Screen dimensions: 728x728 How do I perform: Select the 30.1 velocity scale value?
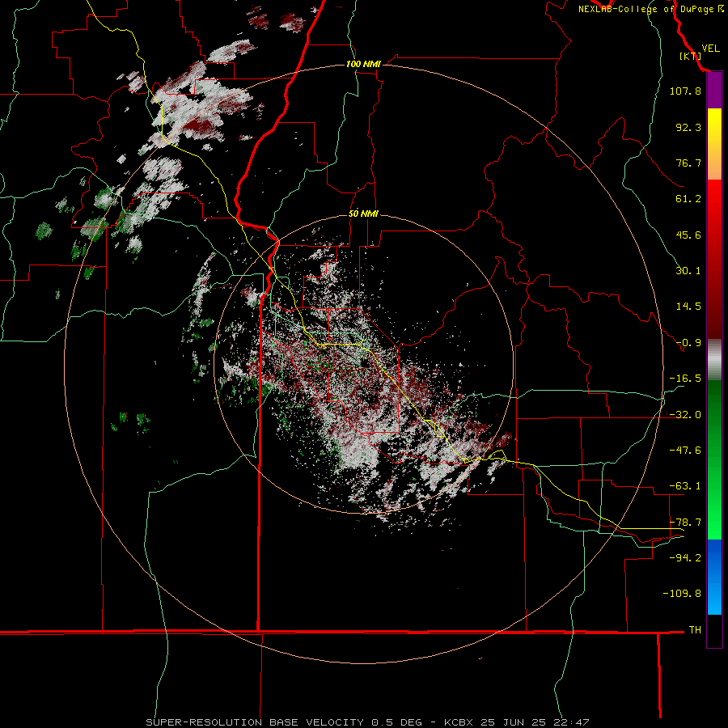pyautogui.click(x=688, y=271)
